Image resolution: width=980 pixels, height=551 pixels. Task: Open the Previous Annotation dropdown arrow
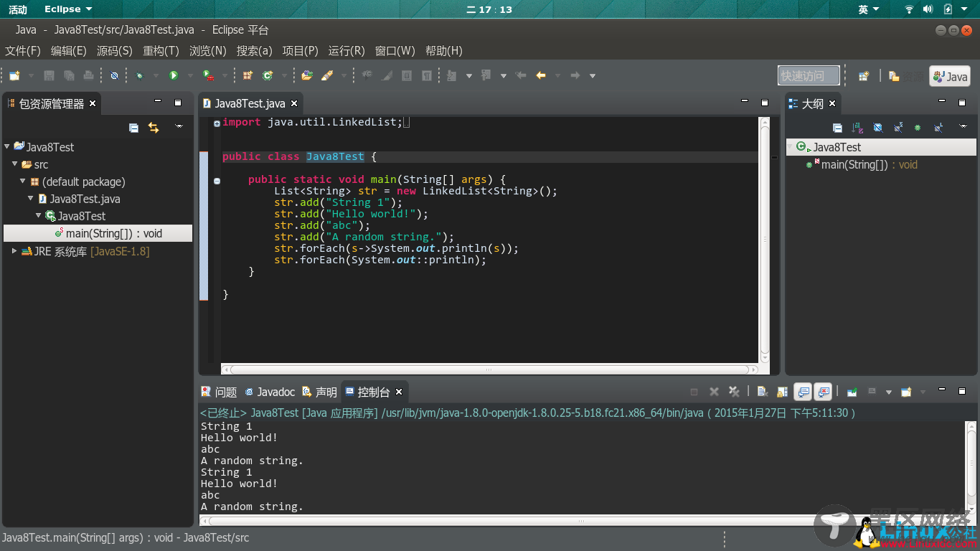pos(504,75)
